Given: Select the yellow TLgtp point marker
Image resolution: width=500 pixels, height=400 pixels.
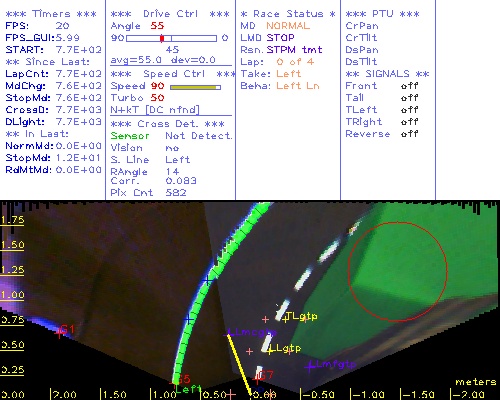Looking at the screenshot, I should click(285, 320).
